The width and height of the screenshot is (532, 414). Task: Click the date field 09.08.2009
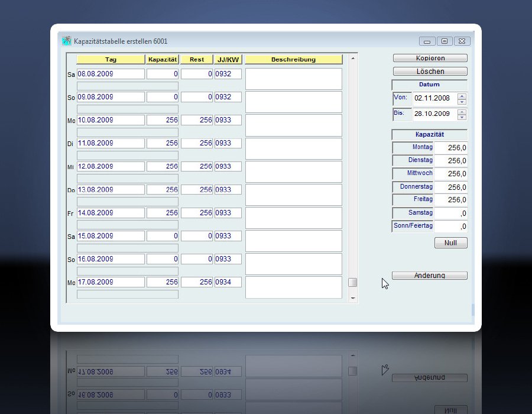pyautogui.click(x=111, y=97)
